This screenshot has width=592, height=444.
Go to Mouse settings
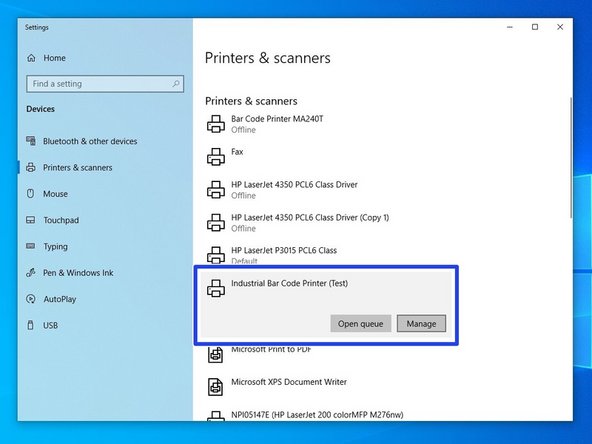(x=55, y=194)
